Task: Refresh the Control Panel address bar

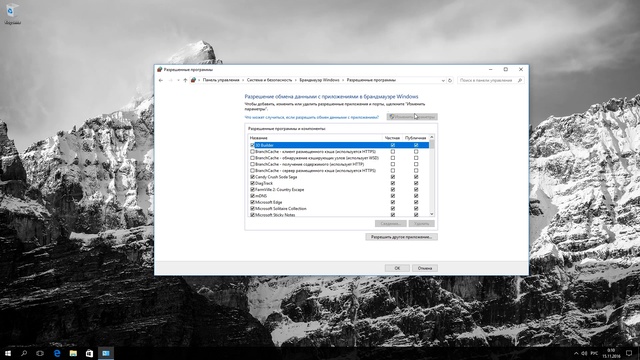Action: (450, 80)
